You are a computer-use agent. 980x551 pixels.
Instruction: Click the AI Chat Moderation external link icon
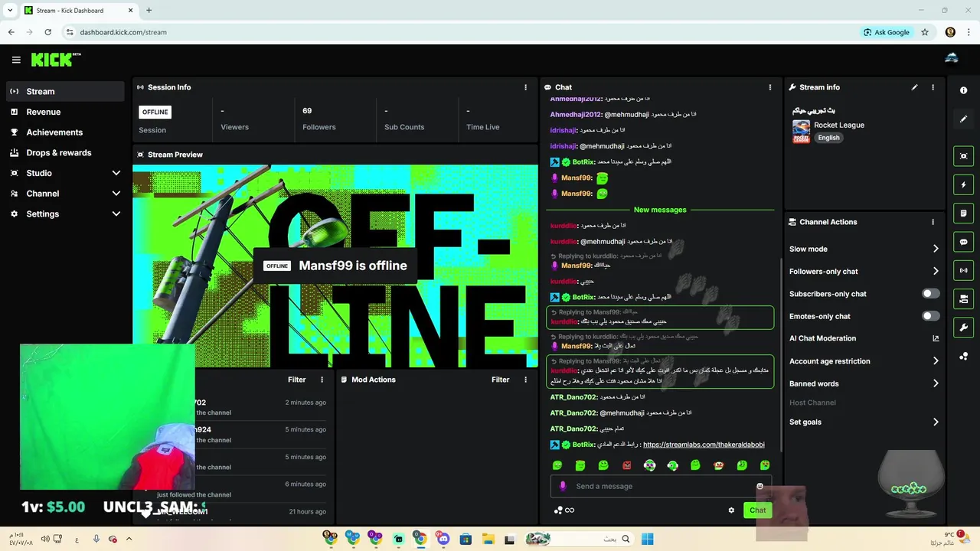click(x=936, y=338)
